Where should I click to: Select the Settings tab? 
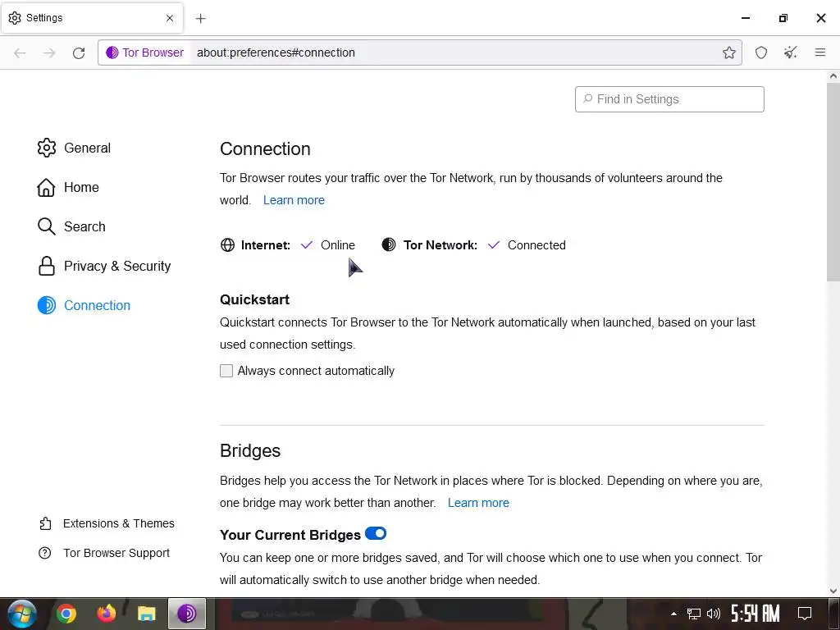[92, 18]
